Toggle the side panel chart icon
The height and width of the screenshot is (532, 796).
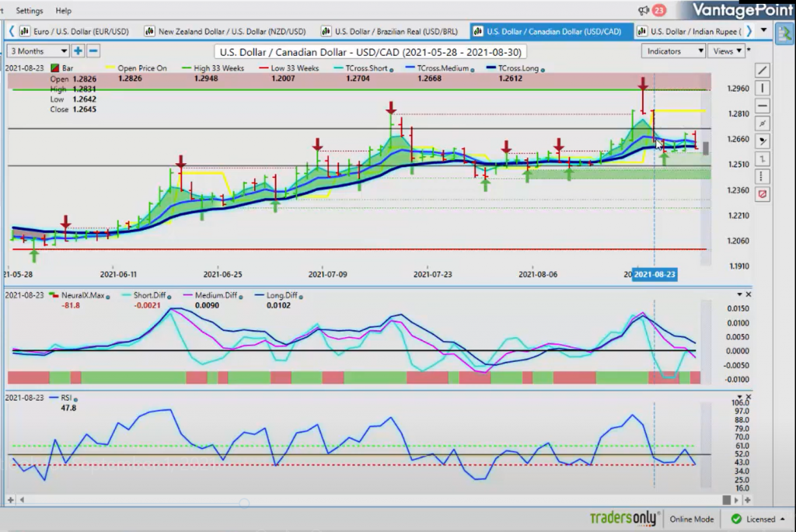[785, 33]
